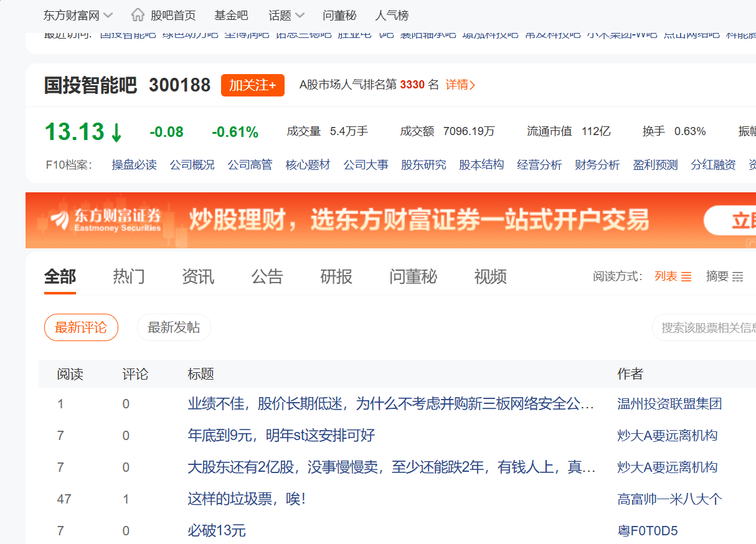
Task: Open post 这样的垃圾票，唉!
Action: 247,499
